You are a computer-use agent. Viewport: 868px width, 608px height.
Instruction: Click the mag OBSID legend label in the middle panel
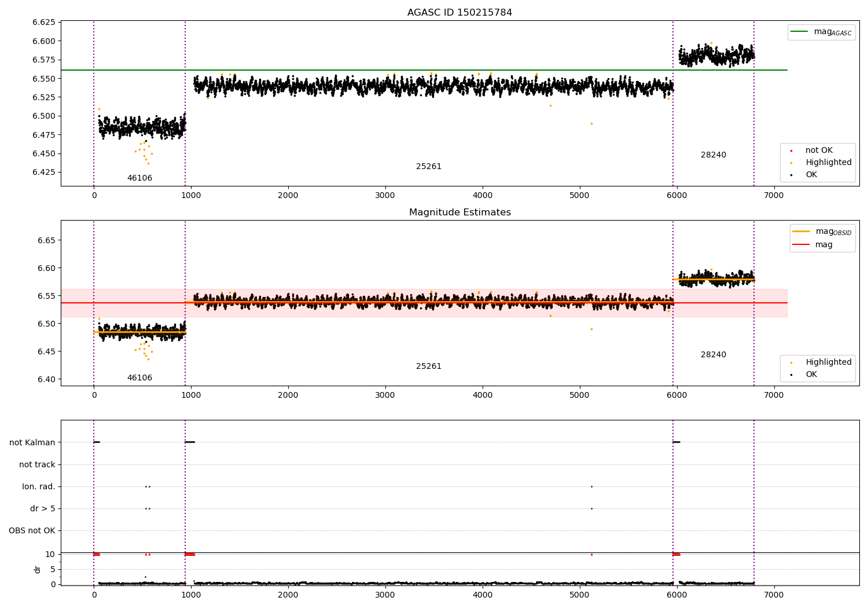click(x=833, y=232)
